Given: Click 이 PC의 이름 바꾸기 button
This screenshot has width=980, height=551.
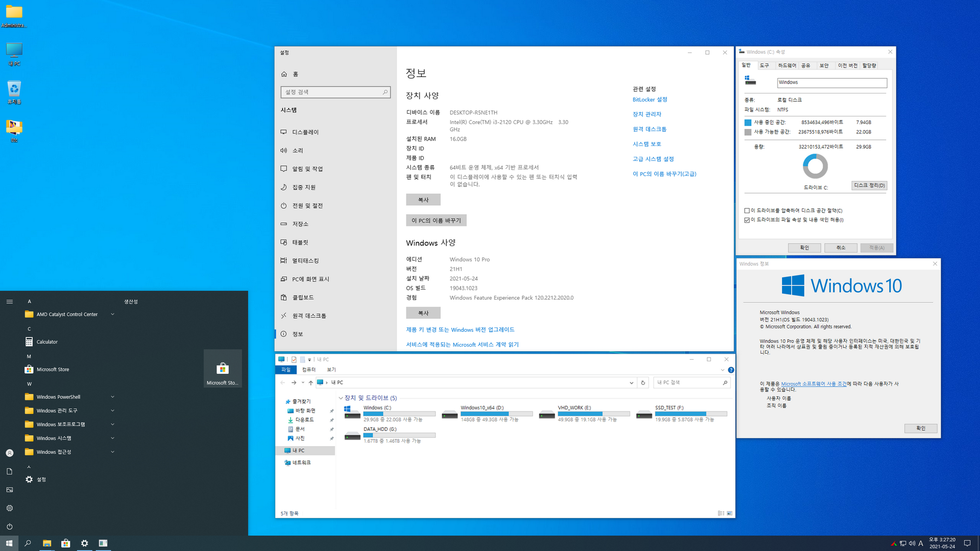Looking at the screenshot, I should 436,220.
